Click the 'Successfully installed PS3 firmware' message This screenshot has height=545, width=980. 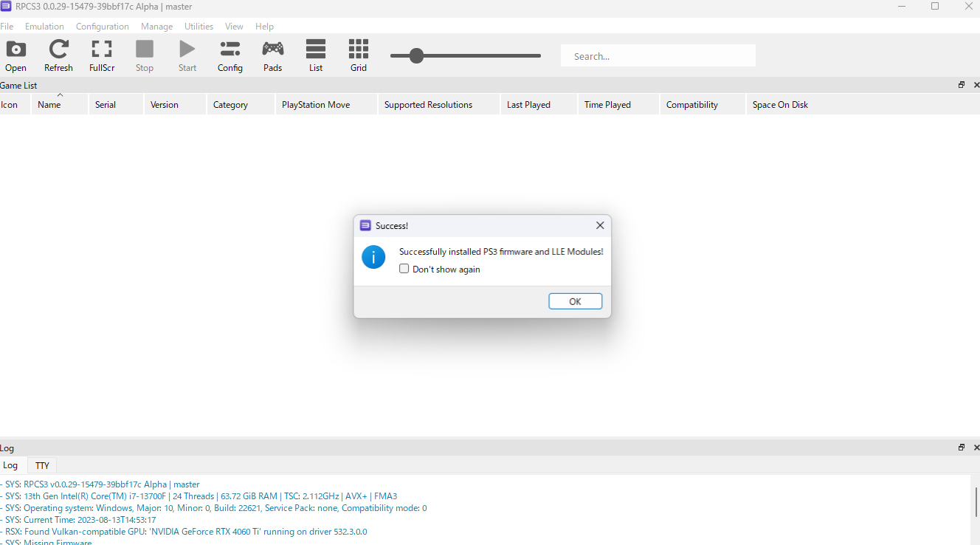pyautogui.click(x=501, y=252)
